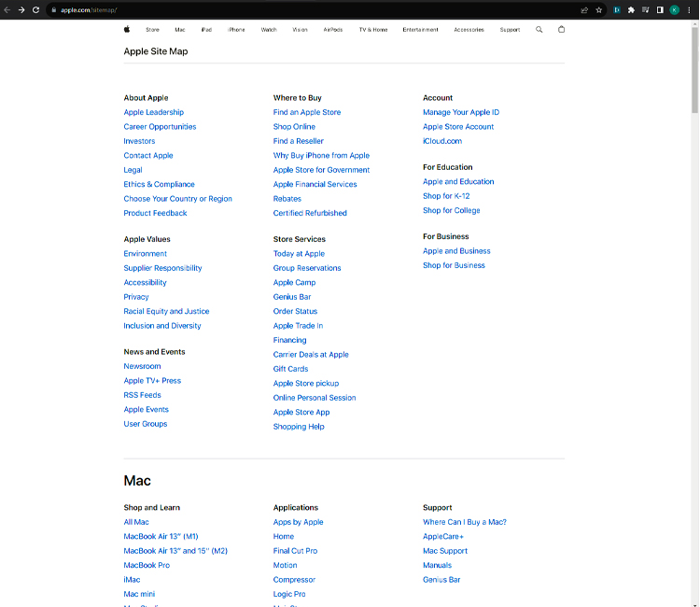Open Online Personal Session link
The width and height of the screenshot is (700, 607).
pyautogui.click(x=315, y=398)
